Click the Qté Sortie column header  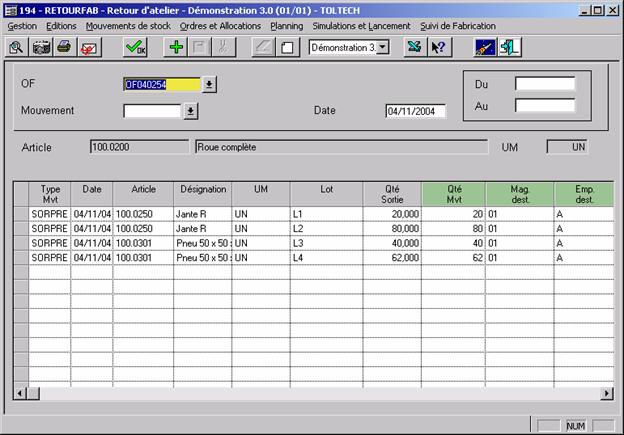392,194
